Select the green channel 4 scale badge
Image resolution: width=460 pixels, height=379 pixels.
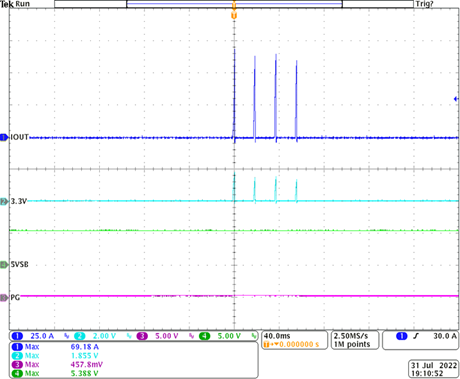220,336
